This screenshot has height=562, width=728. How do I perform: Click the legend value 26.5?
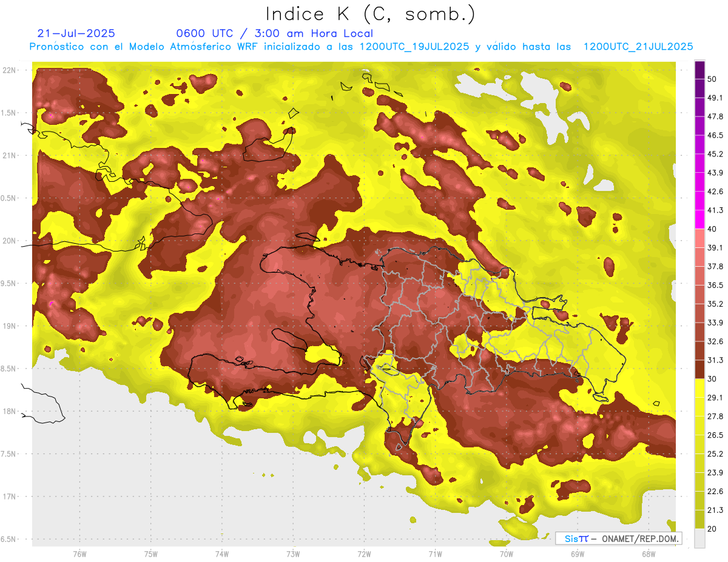click(x=716, y=435)
